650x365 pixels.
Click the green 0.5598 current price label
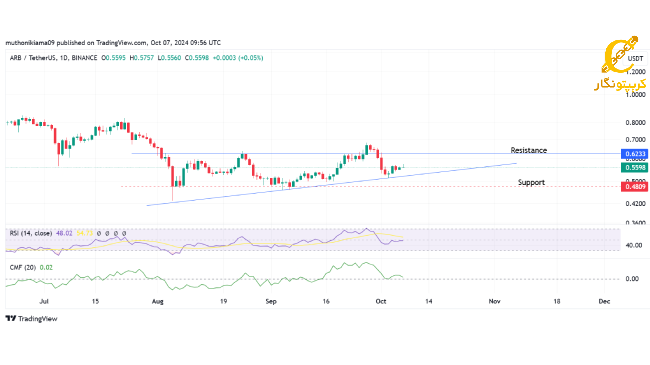[x=634, y=168]
